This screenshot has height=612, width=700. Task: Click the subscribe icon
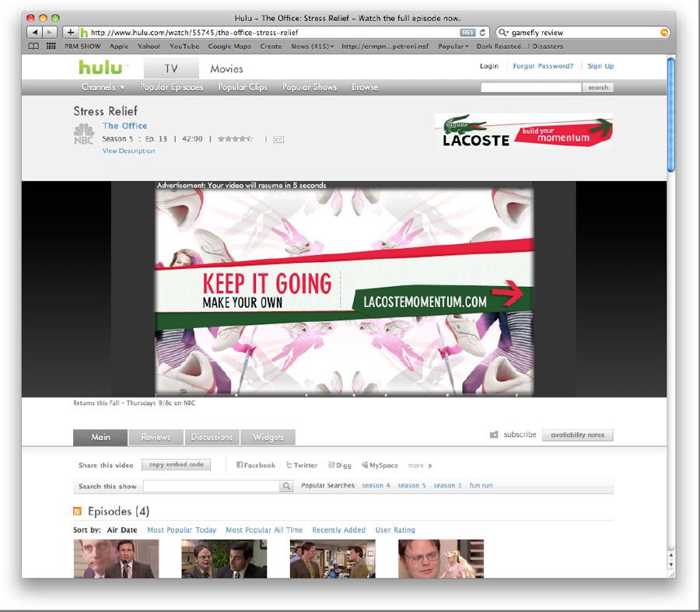pyautogui.click(x=494, y=435)
